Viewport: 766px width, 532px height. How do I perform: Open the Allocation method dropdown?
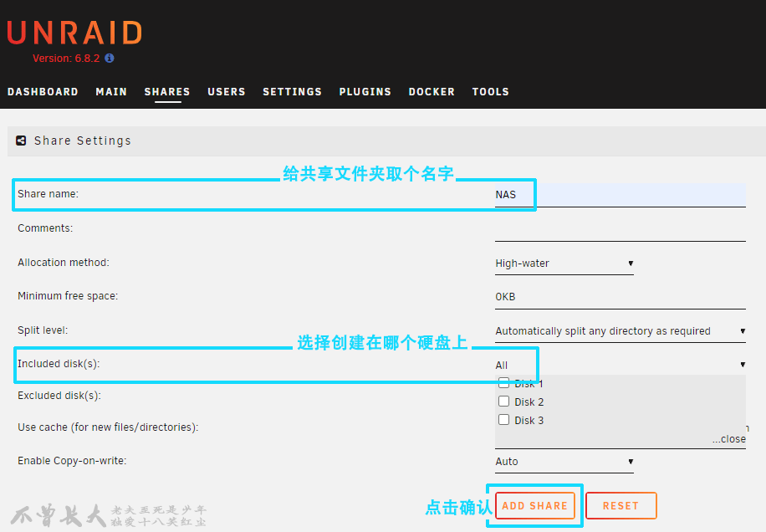pos(564,263)
